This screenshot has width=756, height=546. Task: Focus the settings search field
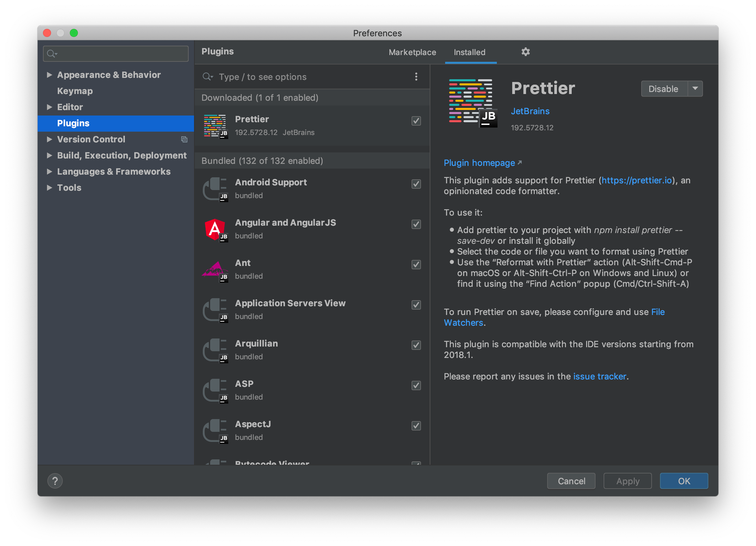click(115, 54)
